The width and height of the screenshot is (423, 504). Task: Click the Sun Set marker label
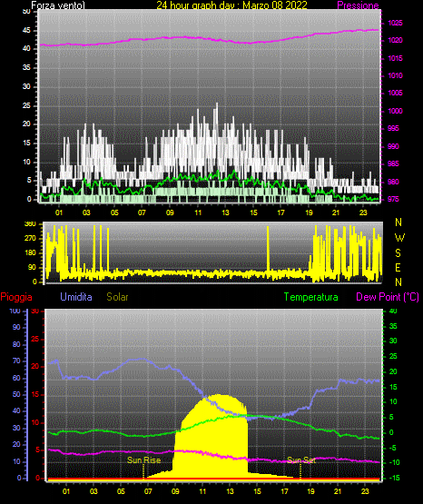tap(301, 460)
